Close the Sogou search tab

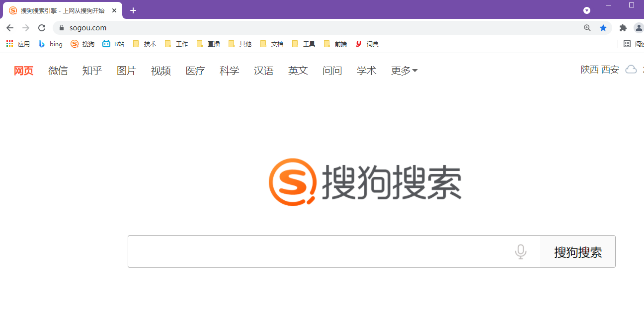point(114,10)
